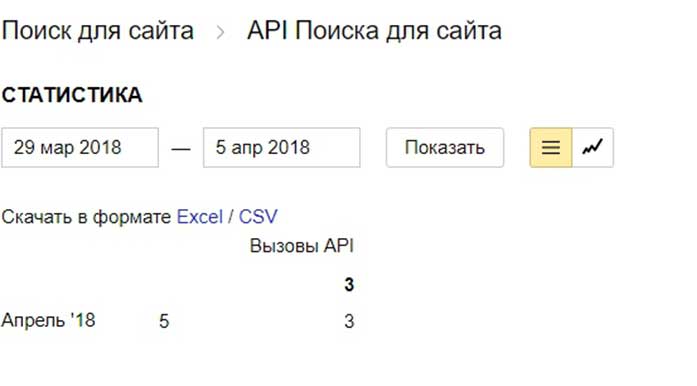Click the dash between date fields
The height and width of the screenshot is (386, 697).
(x=181, y=149)
